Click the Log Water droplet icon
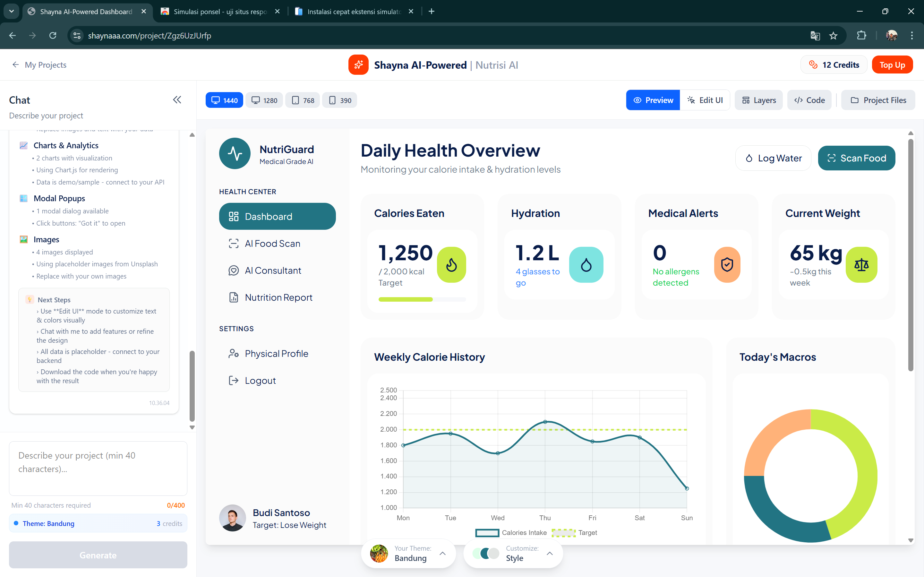 tap(750, 158)
